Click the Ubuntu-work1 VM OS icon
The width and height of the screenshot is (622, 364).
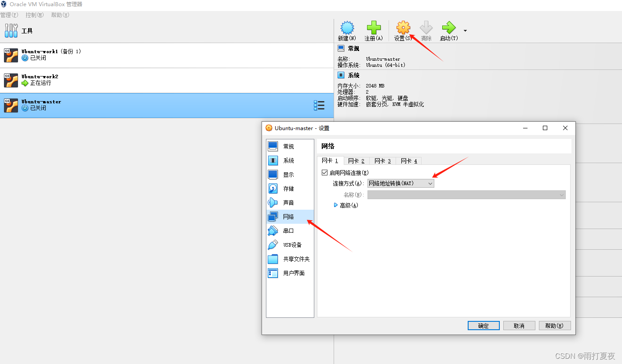(x=11, y=55)
